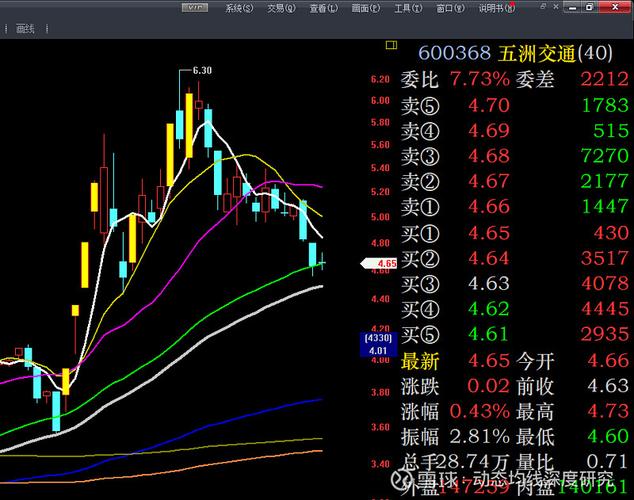Click the 量比 value 0.71
Image resolution: width=634 pixels, height=500 pixels.
click(608, 461)
